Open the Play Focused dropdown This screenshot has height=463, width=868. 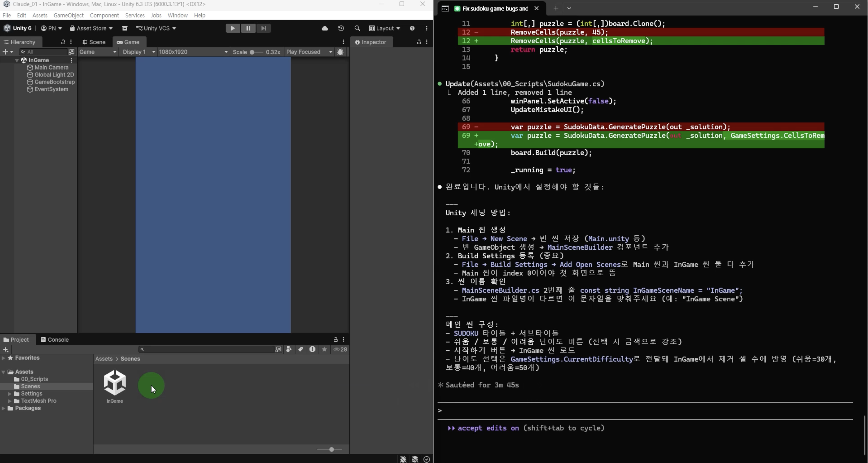(x=309, y=52)
